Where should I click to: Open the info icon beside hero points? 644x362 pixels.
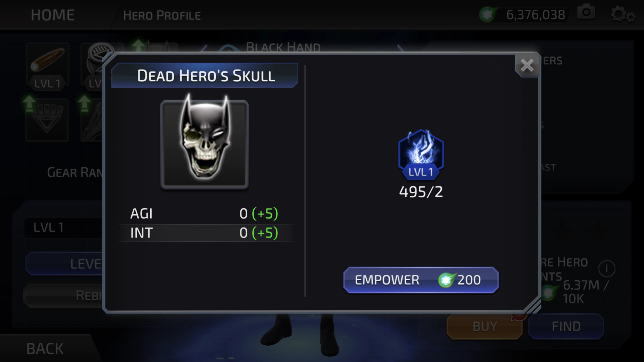pyautogui.click(x=607, y=268)
